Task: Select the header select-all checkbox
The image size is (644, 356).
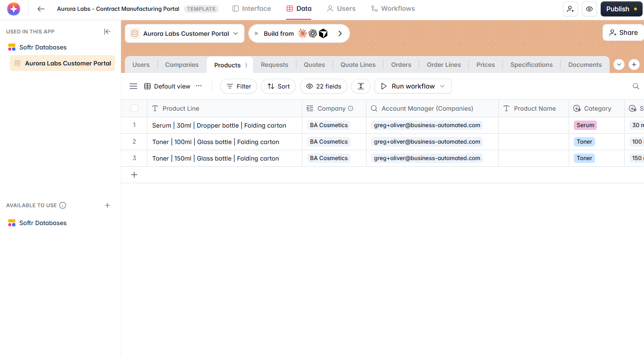Action: coord(134,108)
